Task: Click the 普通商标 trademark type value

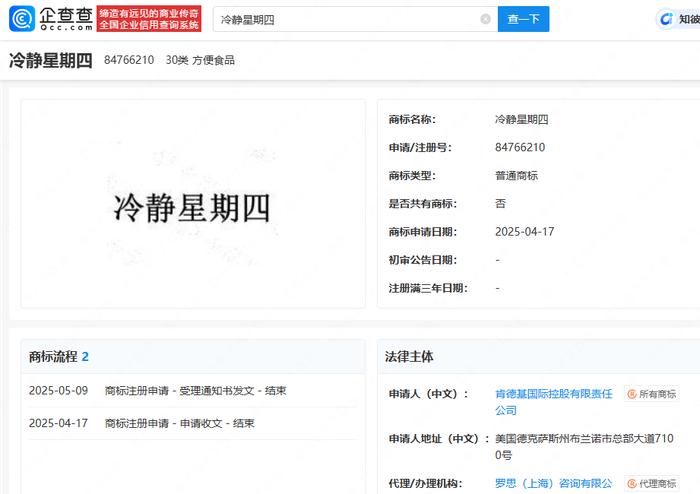Action: pos(517,175)
